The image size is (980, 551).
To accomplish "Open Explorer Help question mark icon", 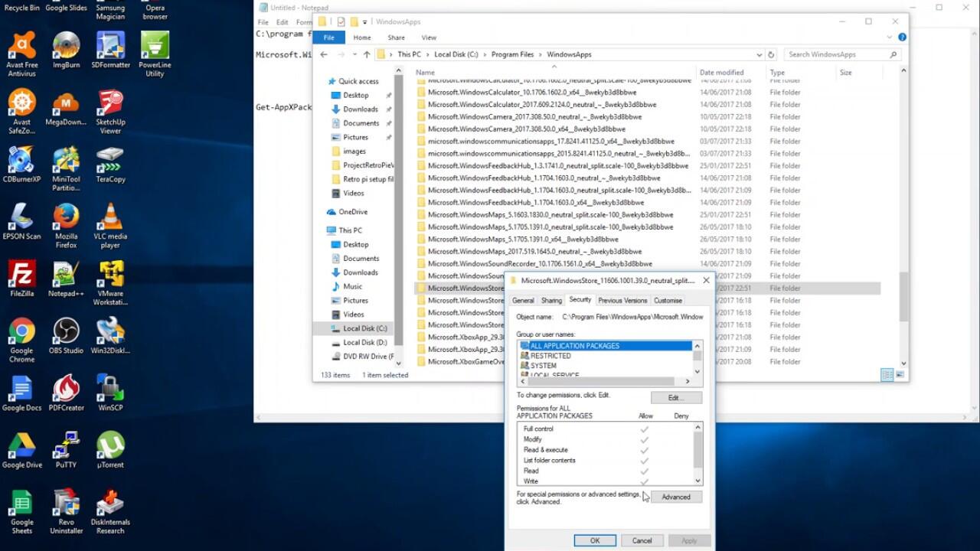I will (x=903, y=37).
